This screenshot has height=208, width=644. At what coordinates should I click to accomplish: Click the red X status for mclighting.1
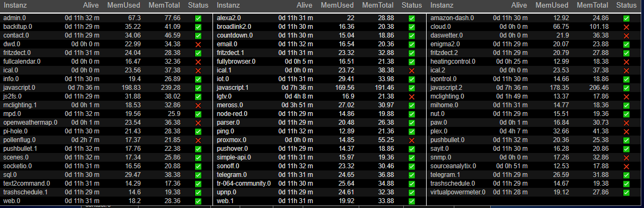(x=198, y=106)
